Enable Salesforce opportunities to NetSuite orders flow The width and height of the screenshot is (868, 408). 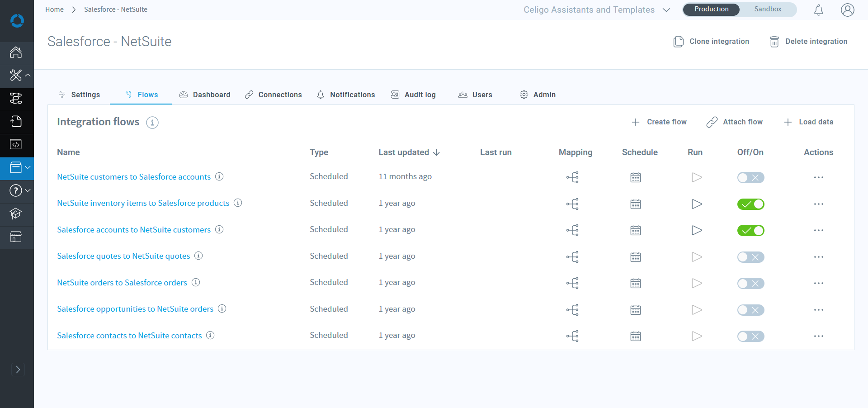[x=750, y=310]
